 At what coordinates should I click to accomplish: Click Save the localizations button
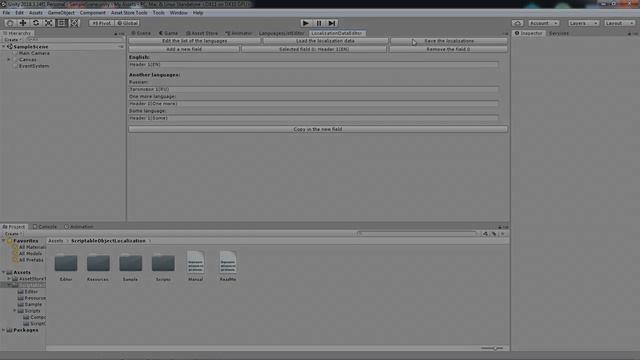point(449,41)
